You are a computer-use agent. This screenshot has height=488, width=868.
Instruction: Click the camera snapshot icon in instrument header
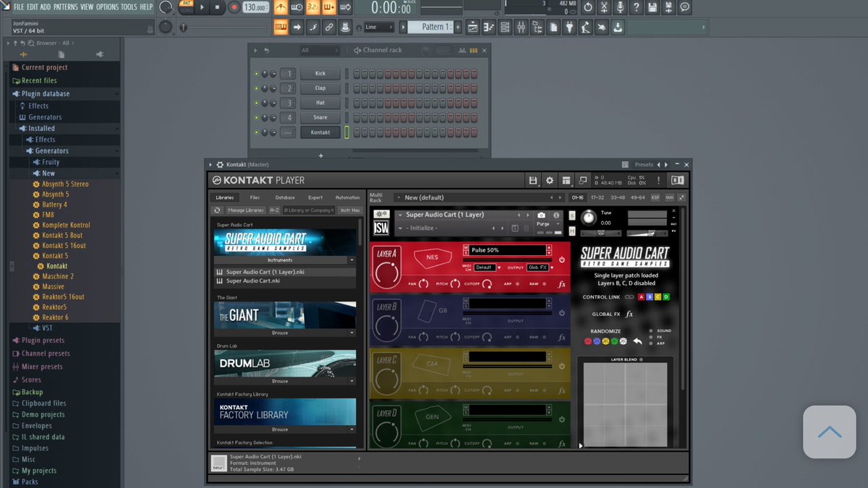point(541,215)
